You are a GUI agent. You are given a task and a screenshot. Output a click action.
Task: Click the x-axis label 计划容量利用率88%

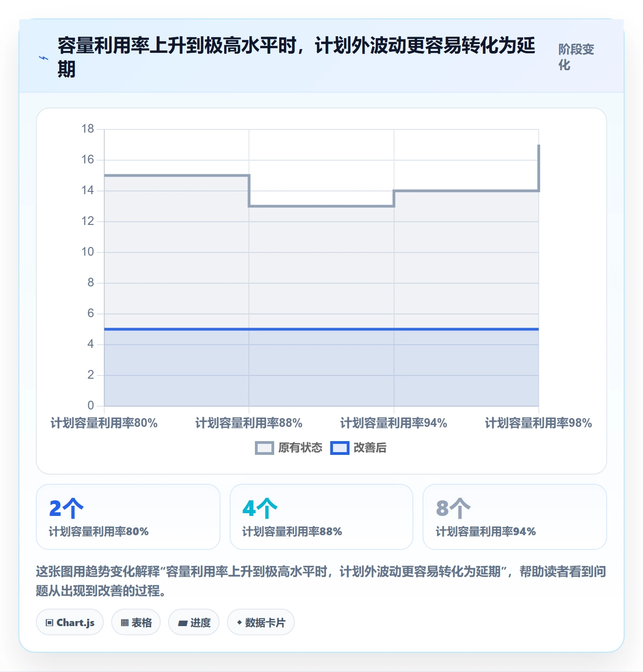coord(249,423)
